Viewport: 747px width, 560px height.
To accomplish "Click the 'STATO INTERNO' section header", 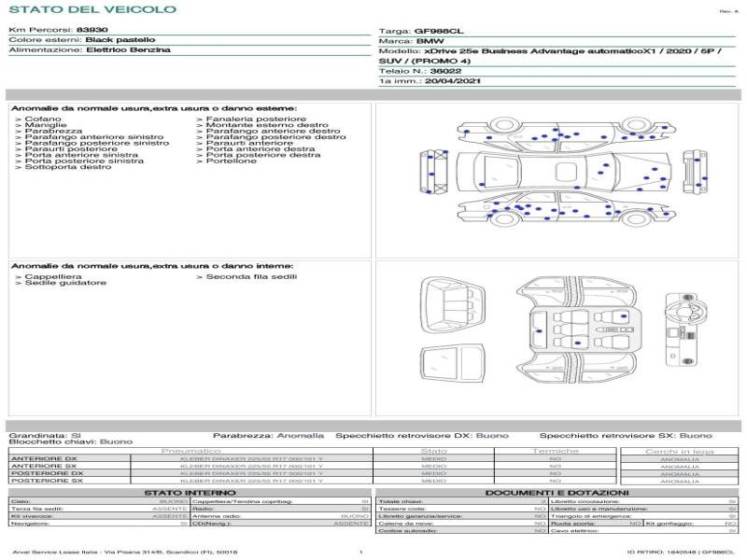I will pos(190,493).
